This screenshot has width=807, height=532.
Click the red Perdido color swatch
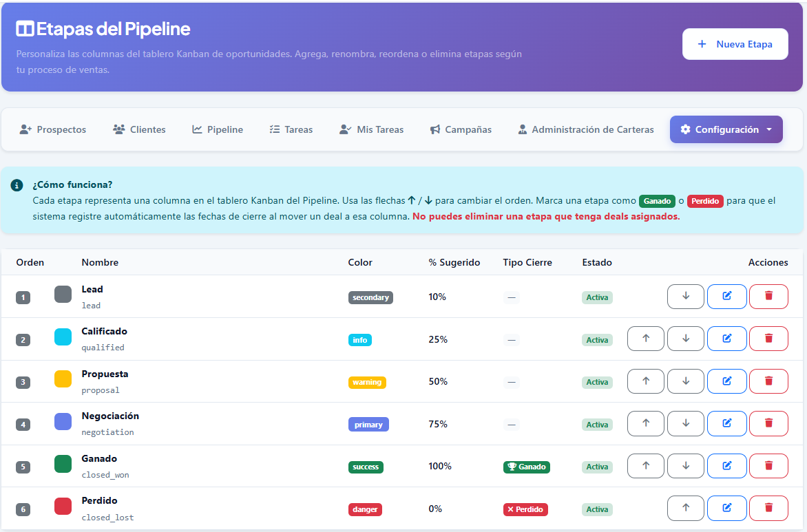coord(63,507)
